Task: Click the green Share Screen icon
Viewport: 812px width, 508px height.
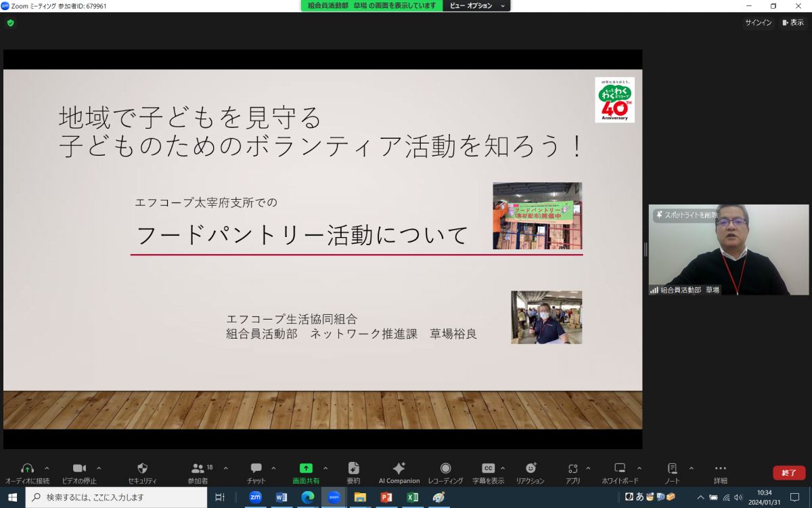Action: point(306,468)
